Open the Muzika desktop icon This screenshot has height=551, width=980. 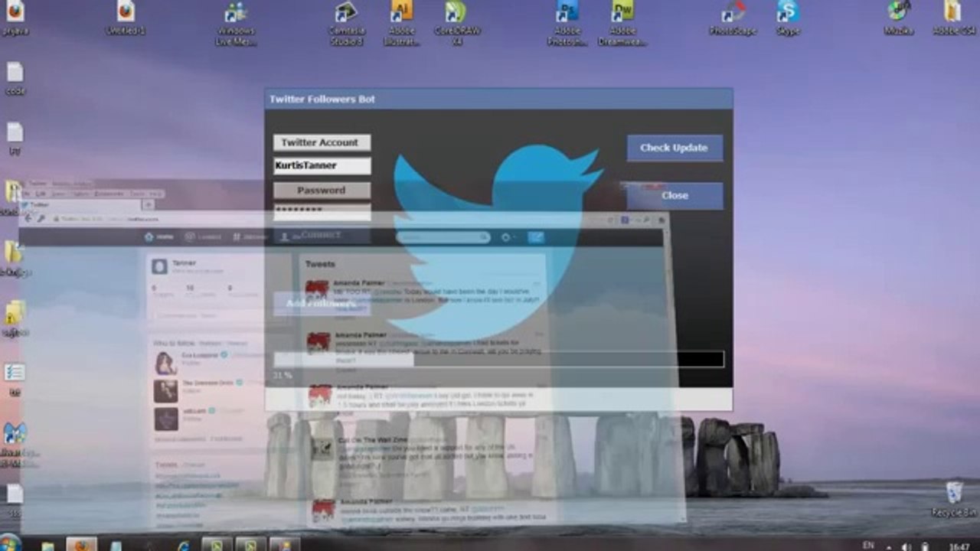pos(899,17)
